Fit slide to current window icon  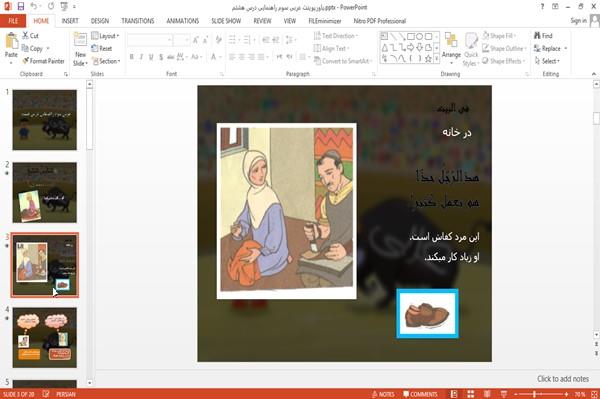coord(595,394)
